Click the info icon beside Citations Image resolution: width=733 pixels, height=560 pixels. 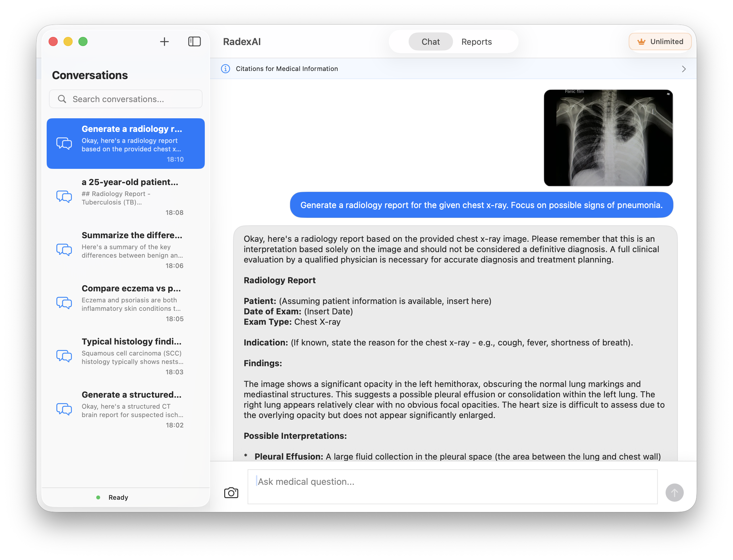(226, 69)
